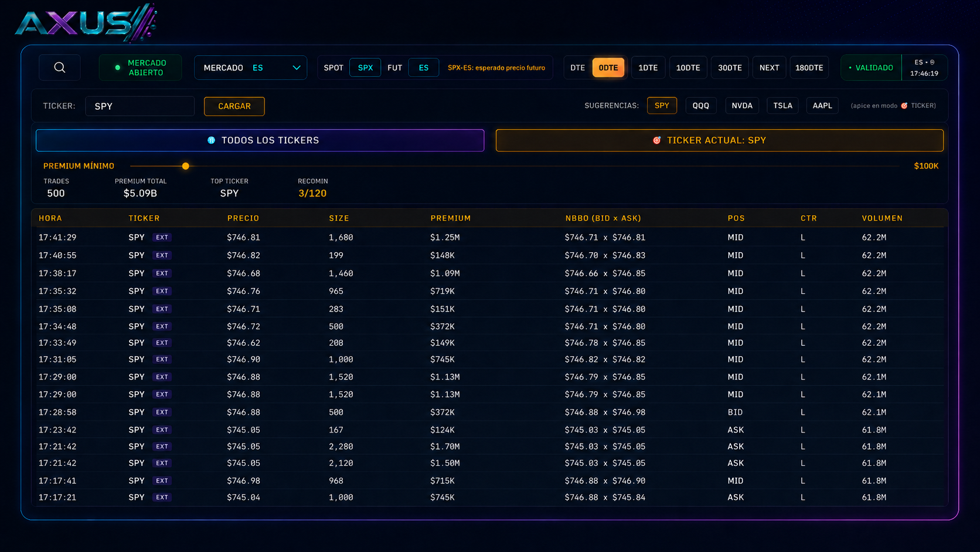Click the EXT badge in the 17:38:17 row
The width and height of the screenshot is (980, 552).
[162, 273]
